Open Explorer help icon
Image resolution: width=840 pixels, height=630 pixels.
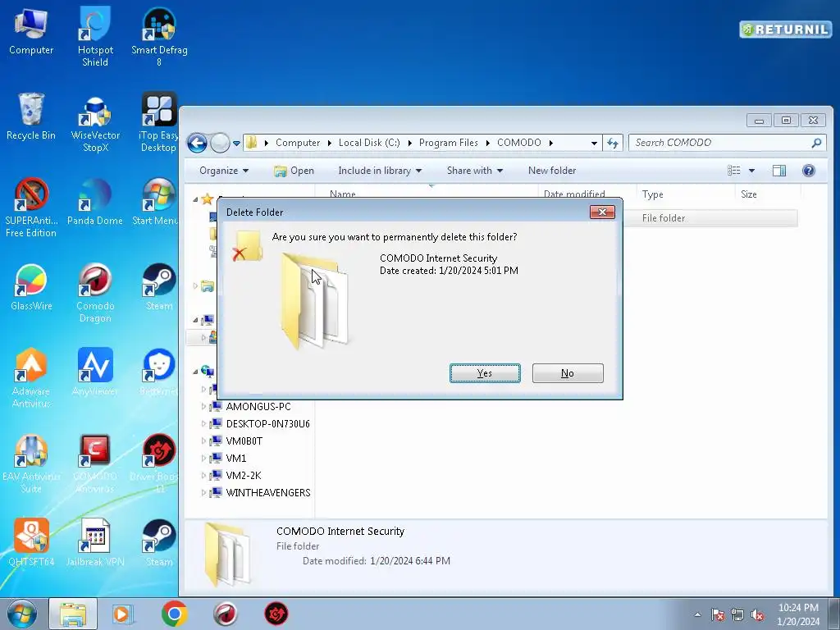[x=808, y=171]
